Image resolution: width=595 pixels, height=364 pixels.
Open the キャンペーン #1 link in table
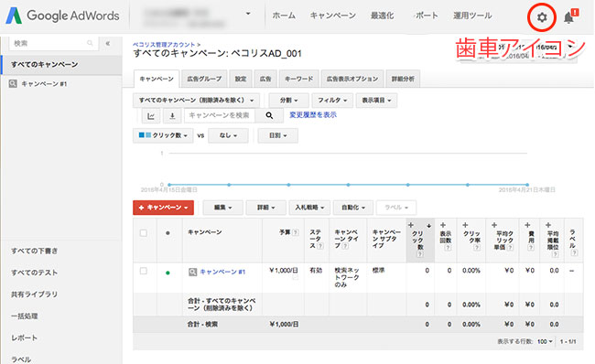[222, 272]
